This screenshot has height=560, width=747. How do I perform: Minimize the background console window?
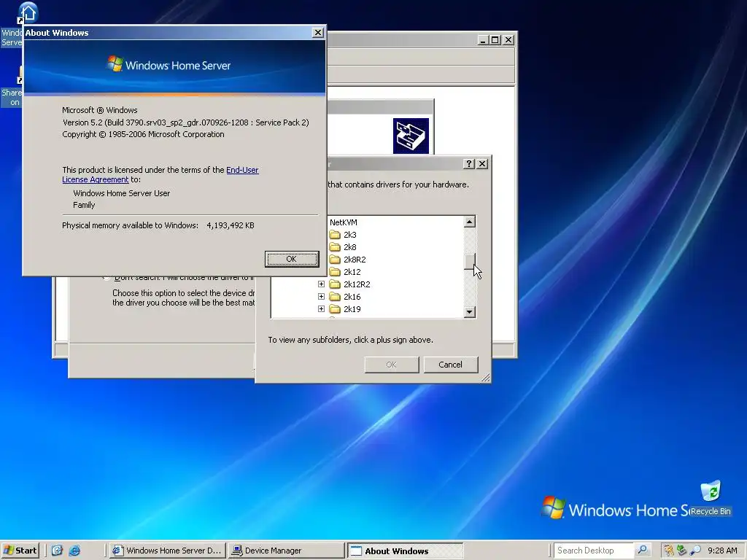[x=483, y=40]
